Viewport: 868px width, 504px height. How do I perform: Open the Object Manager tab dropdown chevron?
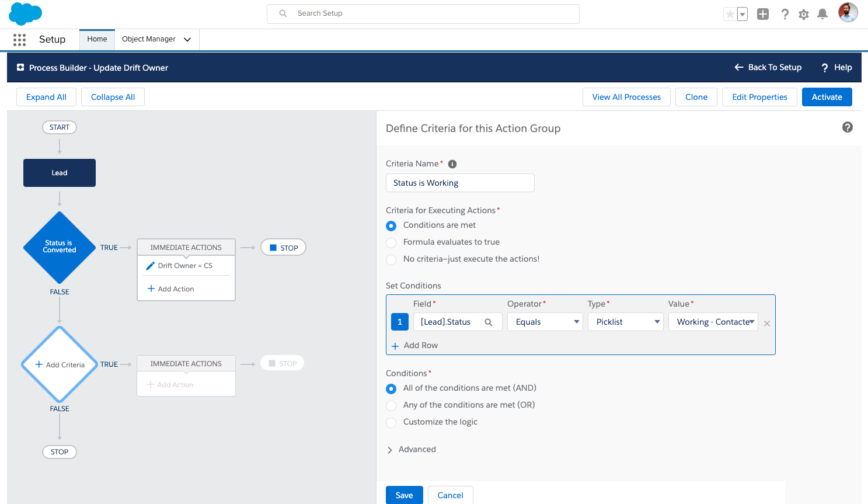(x=187, y=40)
